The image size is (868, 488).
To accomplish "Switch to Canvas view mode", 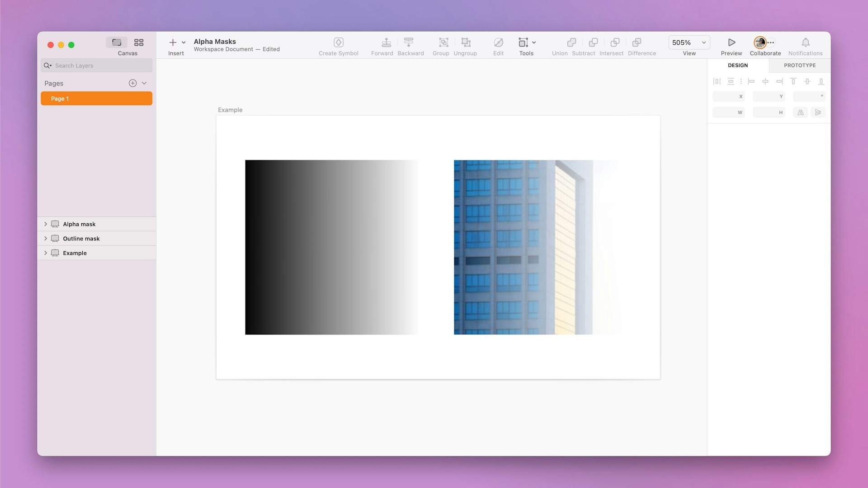I will pos(117,42).
